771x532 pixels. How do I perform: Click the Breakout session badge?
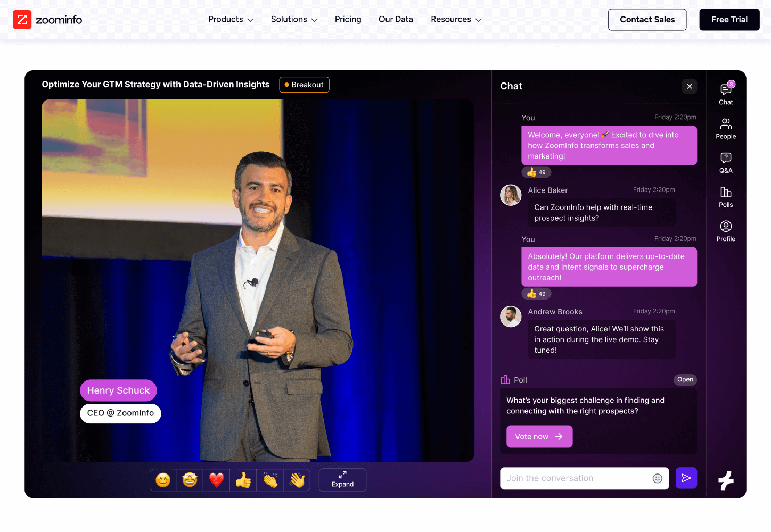click(304, 85)
